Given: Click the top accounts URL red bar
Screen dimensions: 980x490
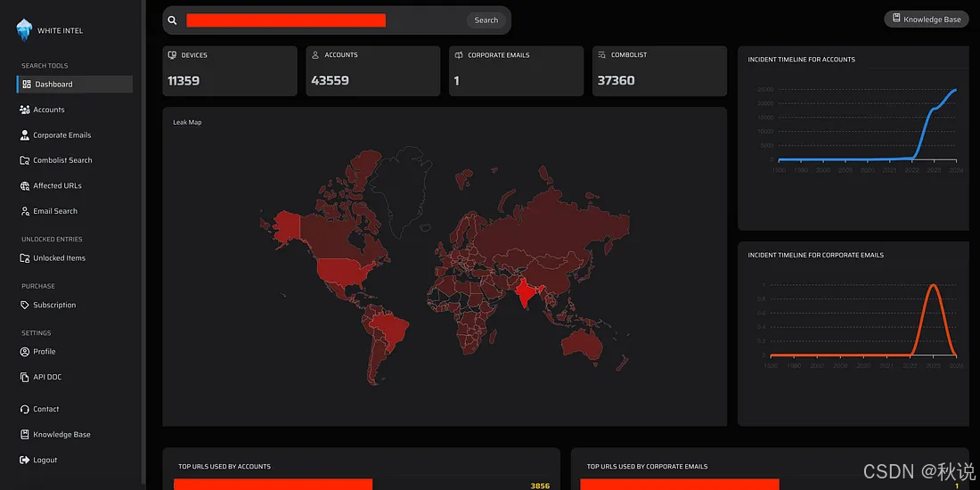Looking at the screenshot, I should pyautogui.click(x=274, y=485).
